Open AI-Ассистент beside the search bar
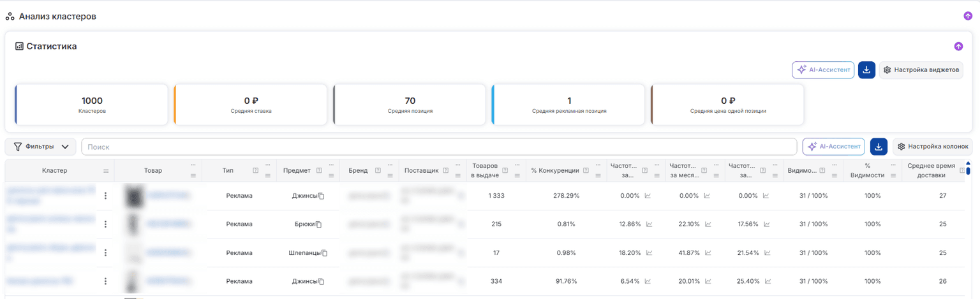 point(834,147)
